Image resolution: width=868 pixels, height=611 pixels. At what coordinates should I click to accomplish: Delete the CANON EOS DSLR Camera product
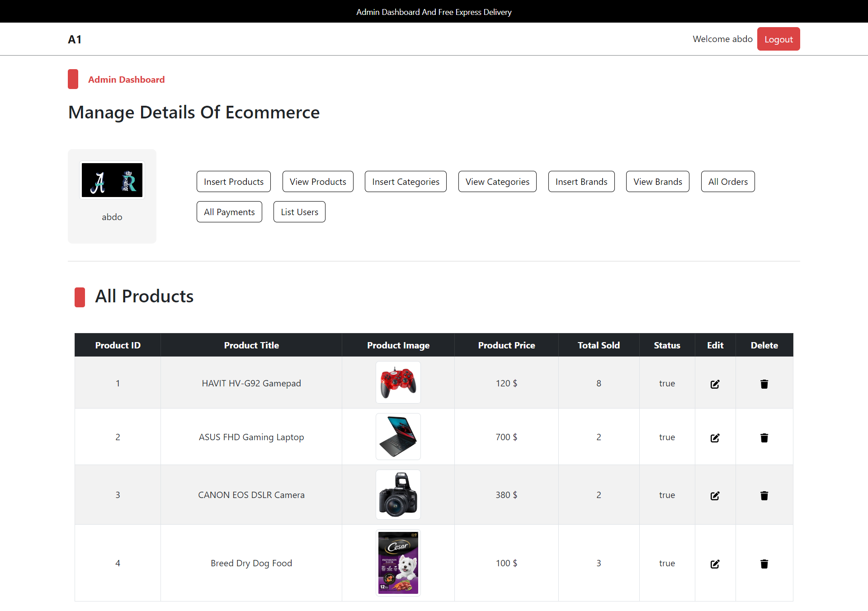(x=764, y=496)
